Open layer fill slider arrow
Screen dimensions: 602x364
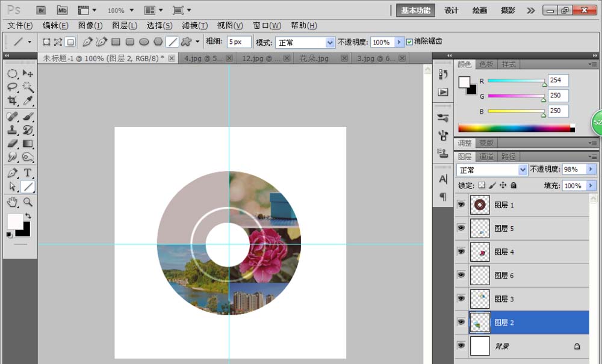pyautogui.click(x=591, y=186)
